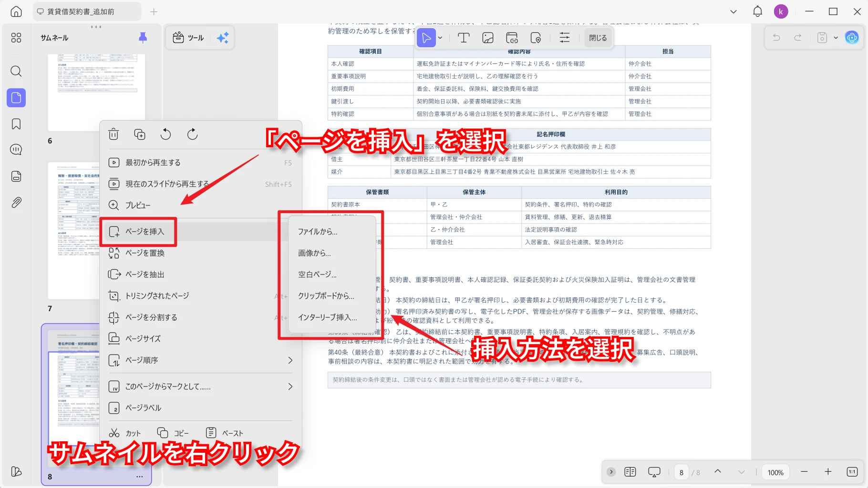Open the comments panel icon
Screen dimensions: 868x488
pos(16,150)
